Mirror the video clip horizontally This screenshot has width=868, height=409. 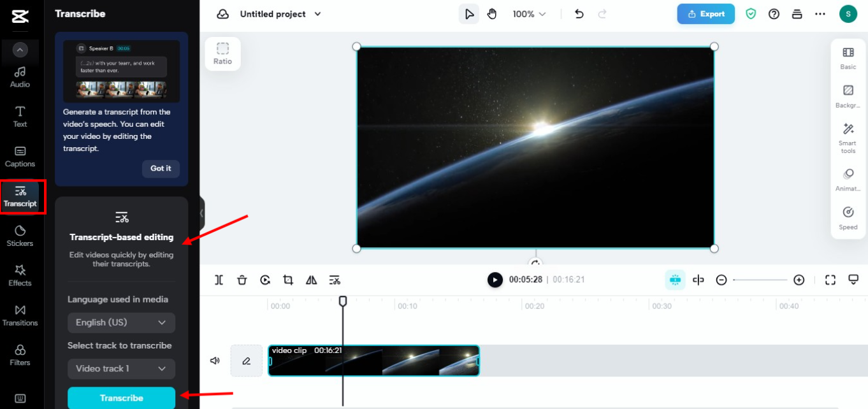[x=311, y=280]
